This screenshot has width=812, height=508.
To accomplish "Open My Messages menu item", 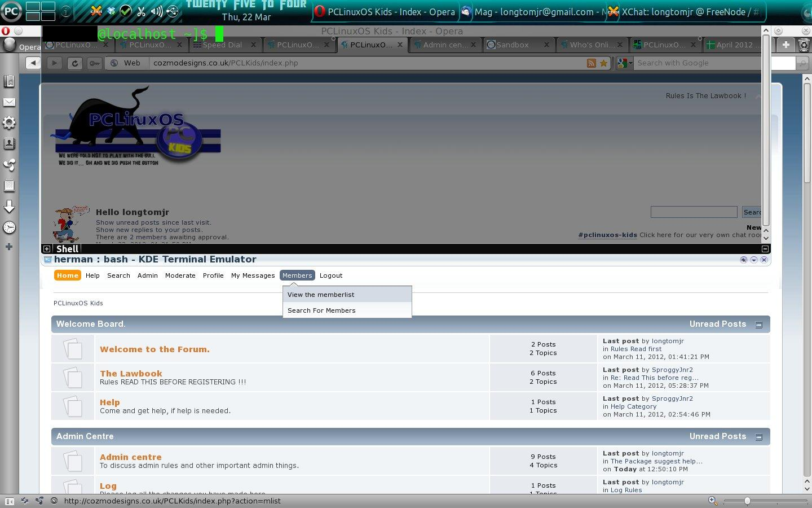I will [253, 275].
